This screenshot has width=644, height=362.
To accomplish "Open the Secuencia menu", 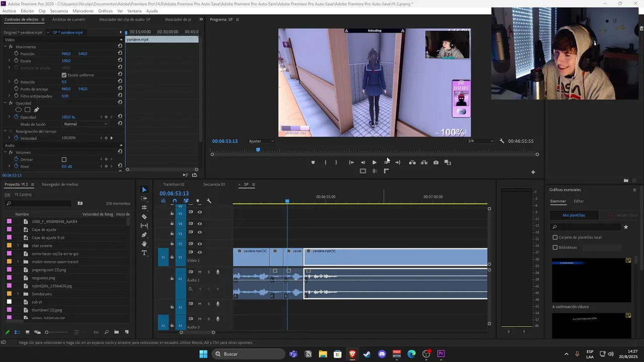I will 59,11.
